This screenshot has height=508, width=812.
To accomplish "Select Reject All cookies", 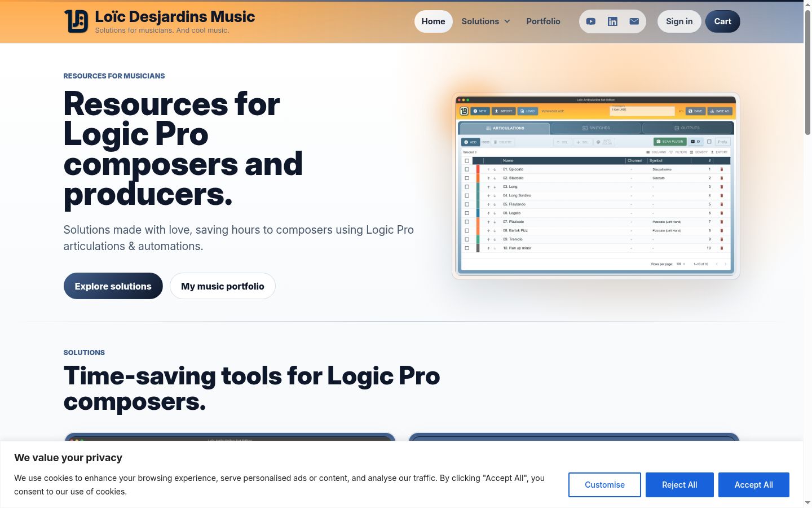I will 679,485.
